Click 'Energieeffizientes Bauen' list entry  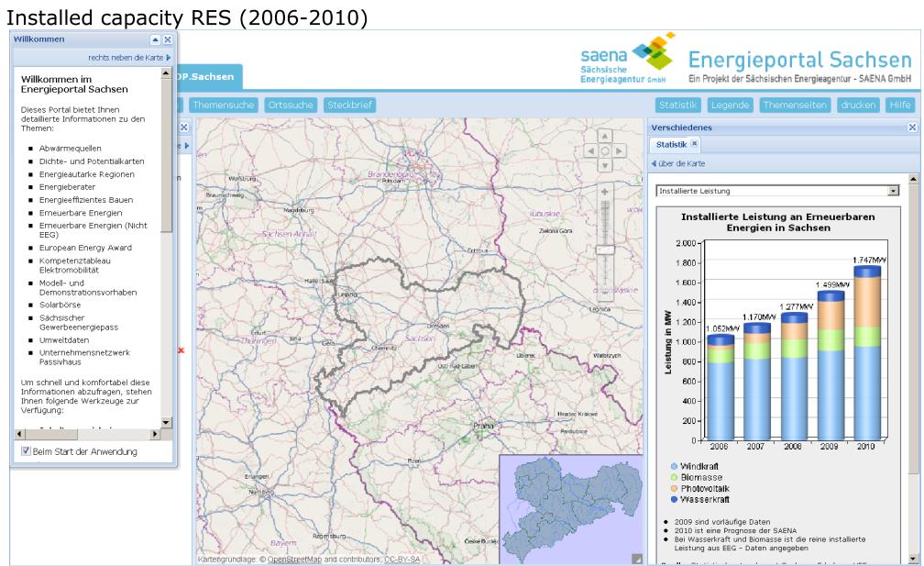click(x=86, y=200)
